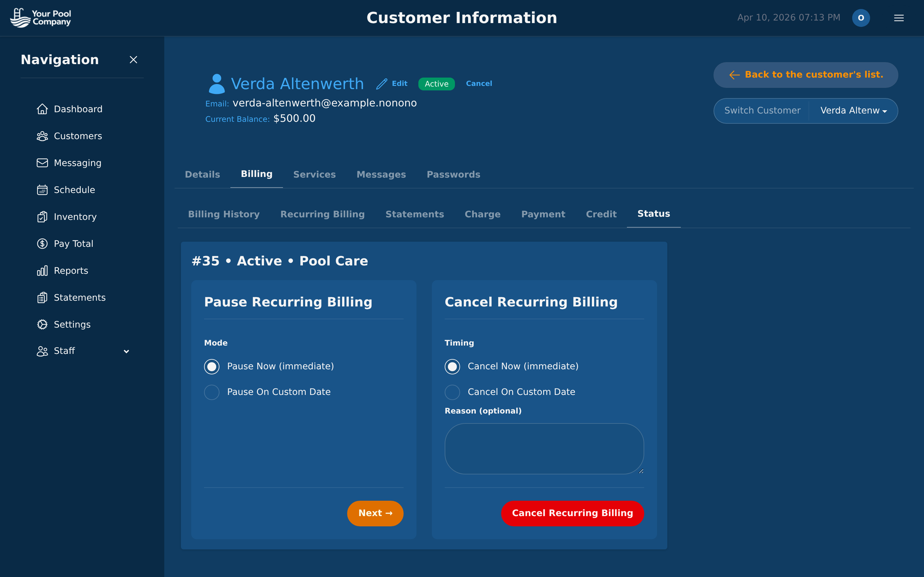Image resolution: width=924 pixels, height=577 pixels.
Task: Select Customers in the navigation panel
Action: pos(78,136)
